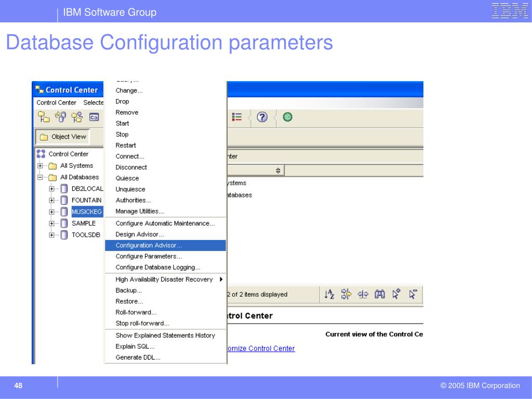Viewport: 532px width, 399px height.
Task: Click the '2 of 2 items displayed' status text
Action: [257, 295]
